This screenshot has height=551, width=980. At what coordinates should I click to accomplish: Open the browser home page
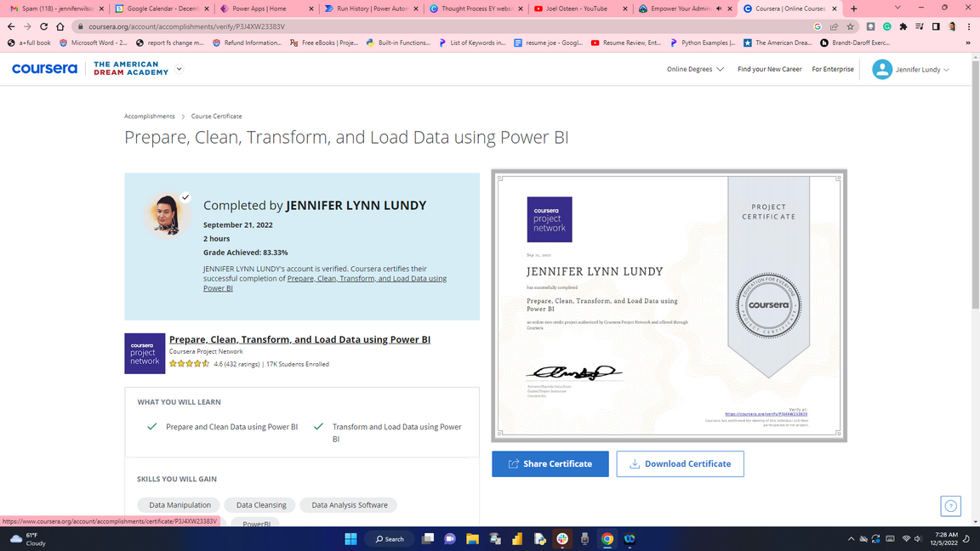(60, 27)
